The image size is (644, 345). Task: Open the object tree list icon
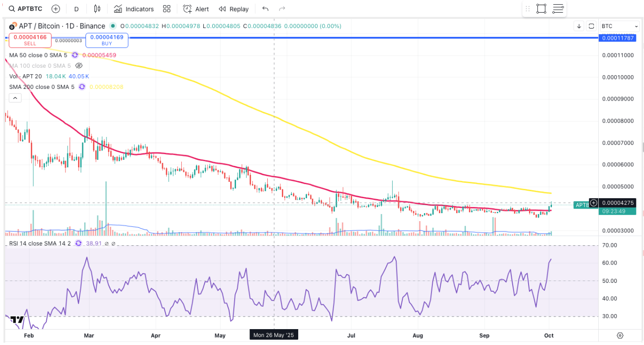coord(558,9)
